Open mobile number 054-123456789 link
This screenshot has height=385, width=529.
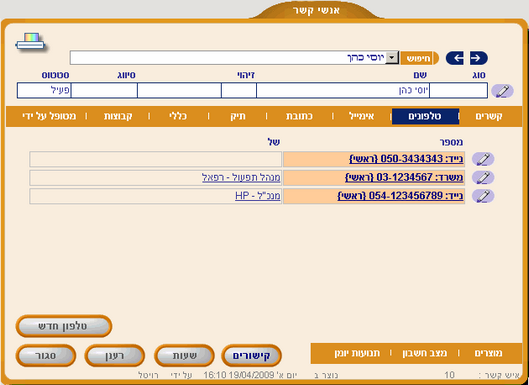[400, 196]
